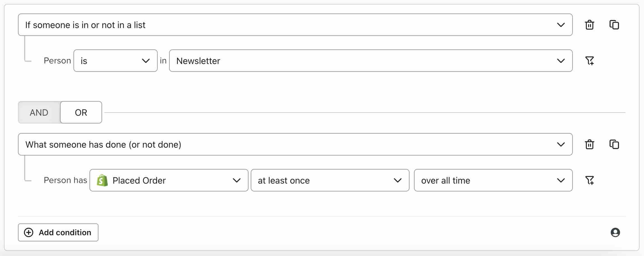Delete the Placed Order condition
This screenshot has width=644, height=256.
[589, 145]
